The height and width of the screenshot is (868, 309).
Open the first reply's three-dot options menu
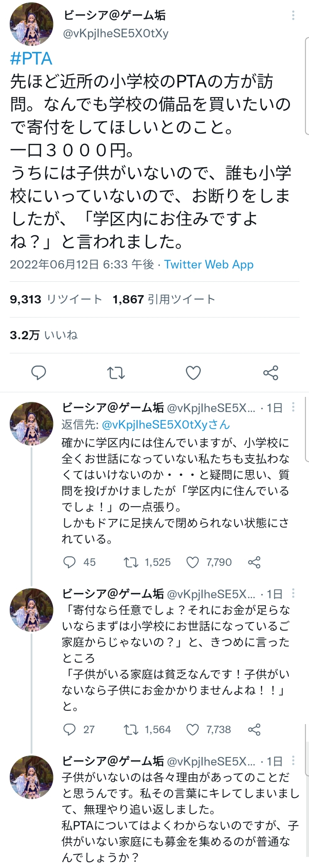[293, 407]
